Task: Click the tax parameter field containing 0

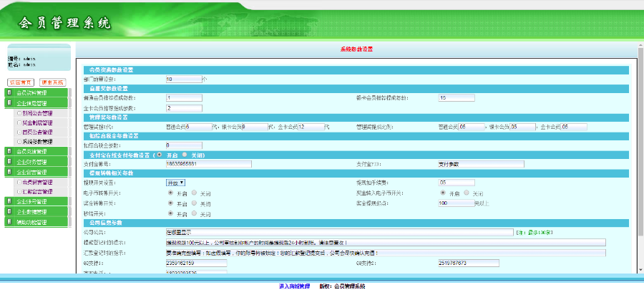Action: (x=184, y=145)
